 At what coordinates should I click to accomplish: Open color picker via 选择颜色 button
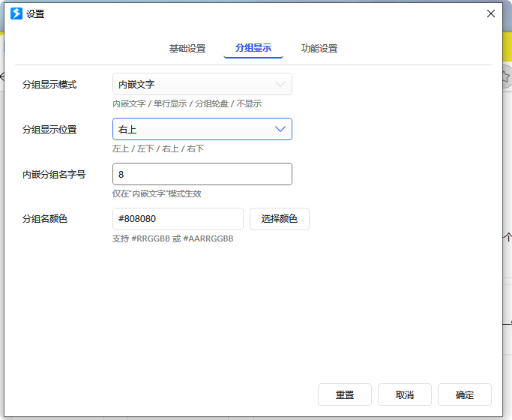tap(279, 219)
